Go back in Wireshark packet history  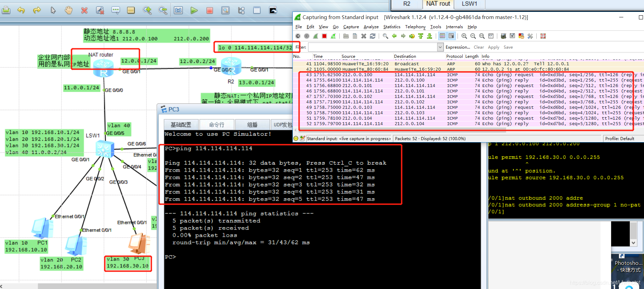pyautogui.click(x=394, y=36)
